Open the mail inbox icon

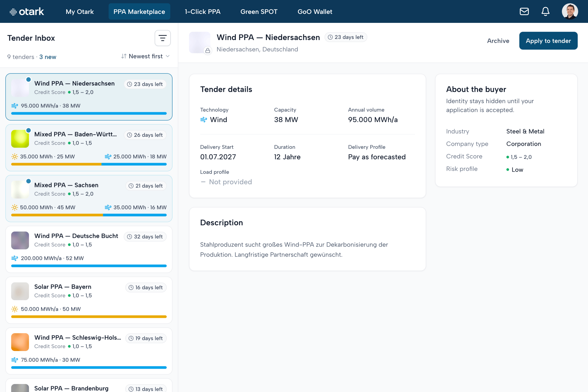(x=524, y=11)
